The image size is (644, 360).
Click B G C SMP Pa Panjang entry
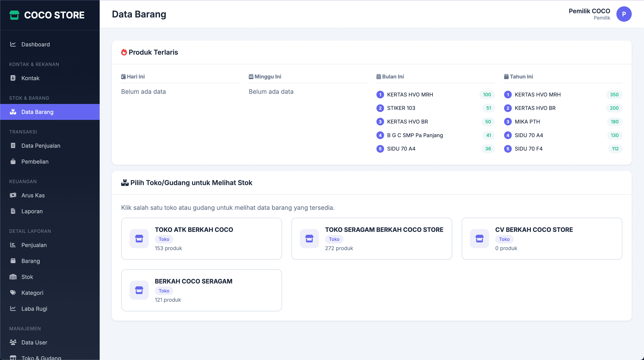tap(415, 135)
